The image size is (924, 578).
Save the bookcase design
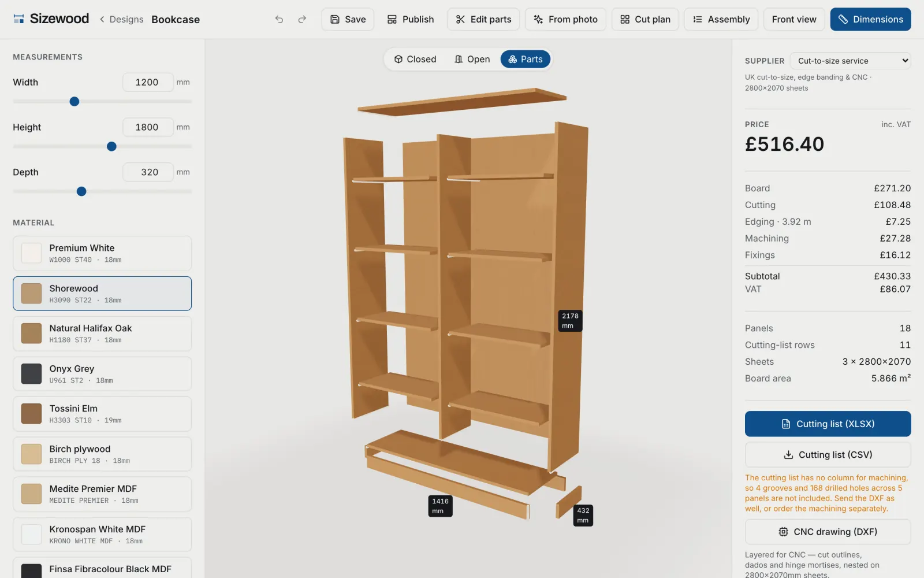click(348, 19)
